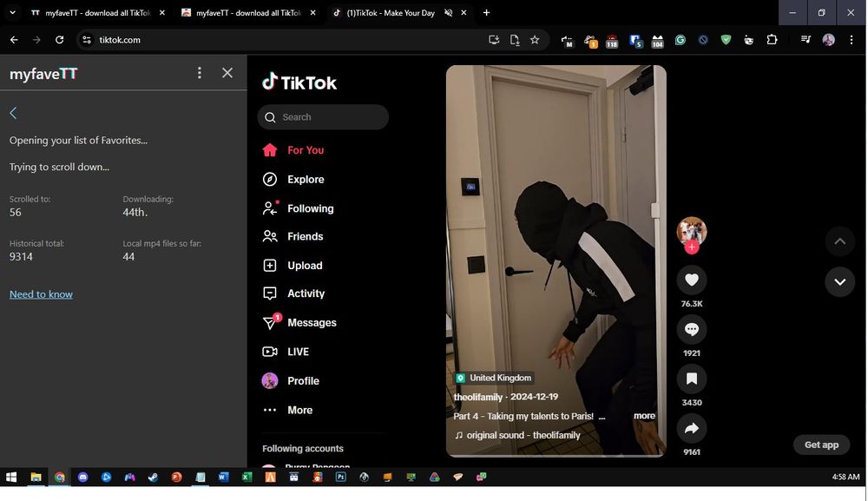Screen dimensions: 868x501
Task: Go to the Explore page
Action: tap(293, 180)
